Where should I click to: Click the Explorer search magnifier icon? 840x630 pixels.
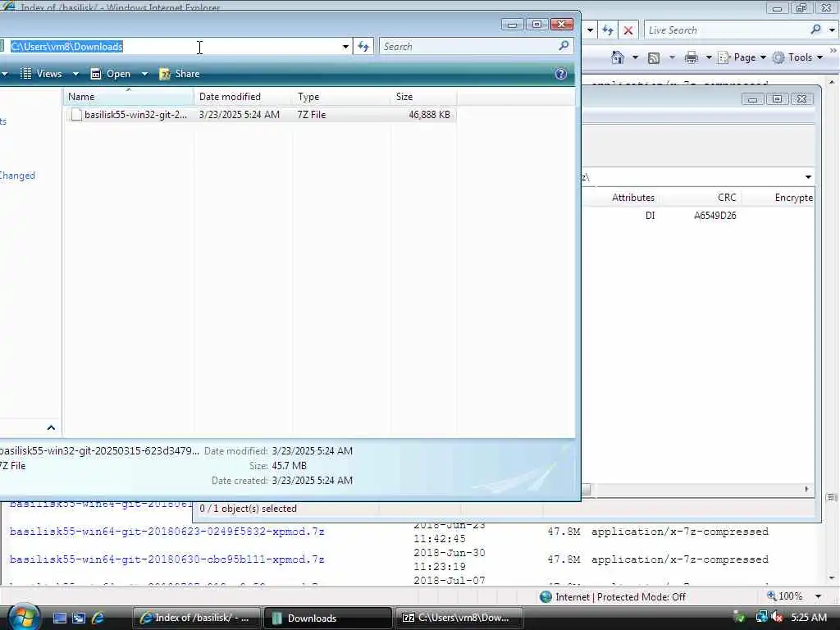pyautogui.click(x=564, y=46)
